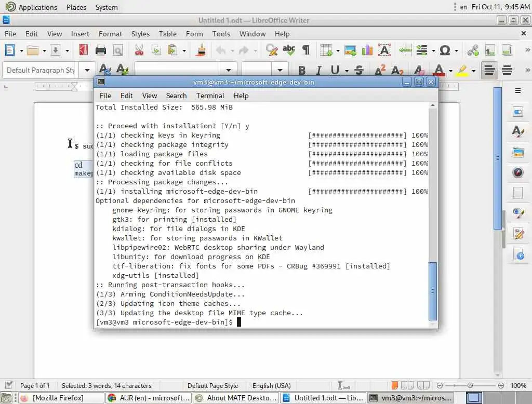Run the spelling check abc icon
Viewport: 532px width, 404px height.
[x=289, y=50]
